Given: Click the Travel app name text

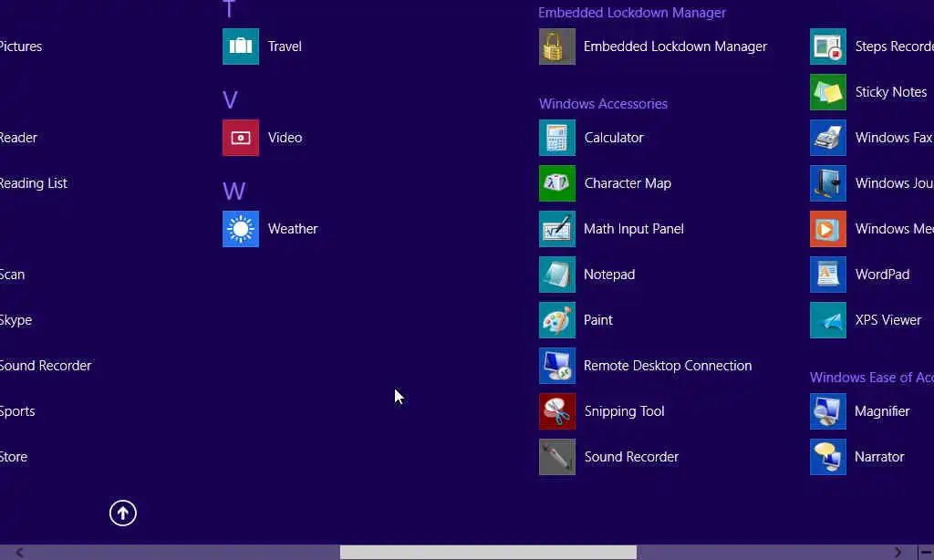Looking at the screenshot, I should 285,47.
